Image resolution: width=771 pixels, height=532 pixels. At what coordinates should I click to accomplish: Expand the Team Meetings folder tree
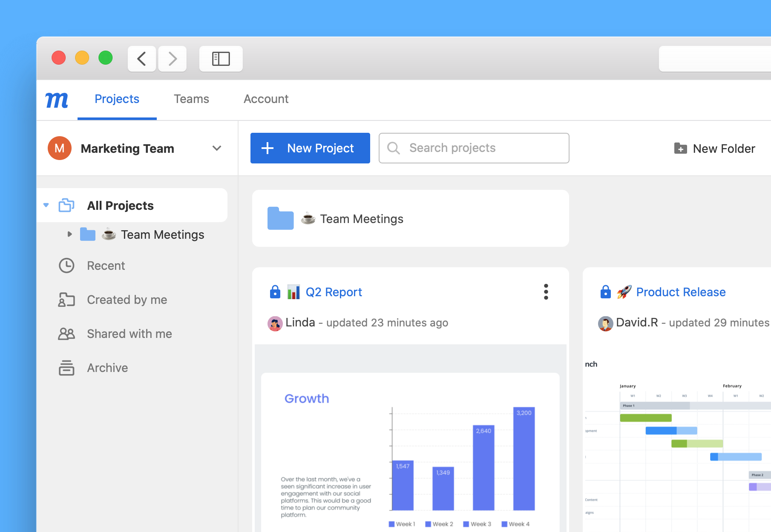pos(69,234)
